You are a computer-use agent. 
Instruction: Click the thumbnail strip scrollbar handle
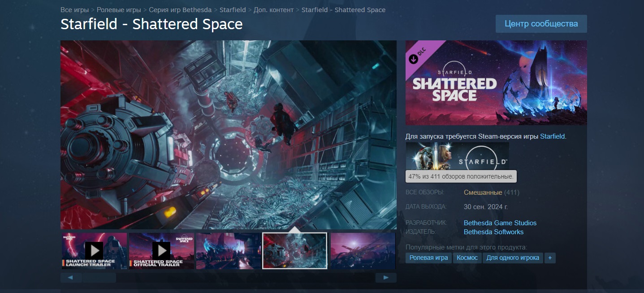tap(99, 278)
